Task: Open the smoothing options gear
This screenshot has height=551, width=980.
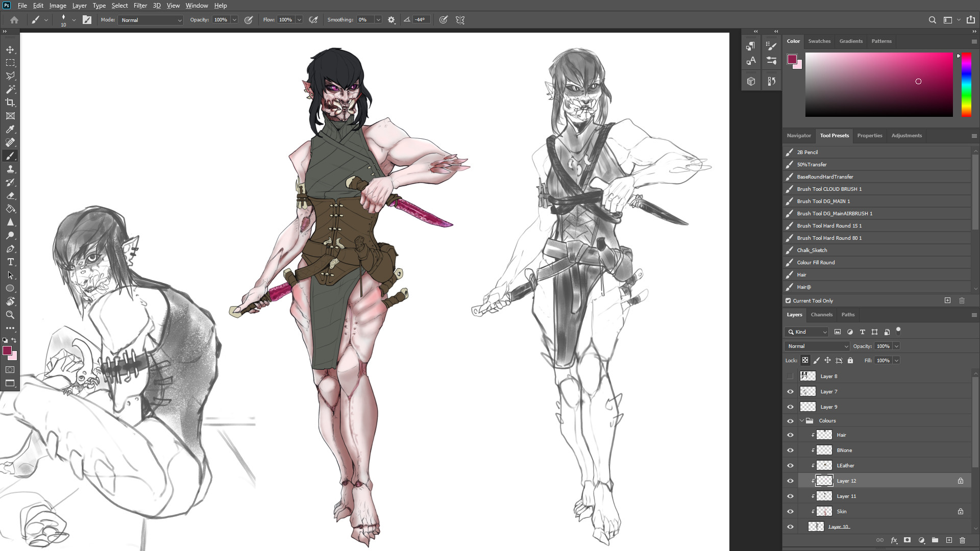Action: [x=391, y=20]
